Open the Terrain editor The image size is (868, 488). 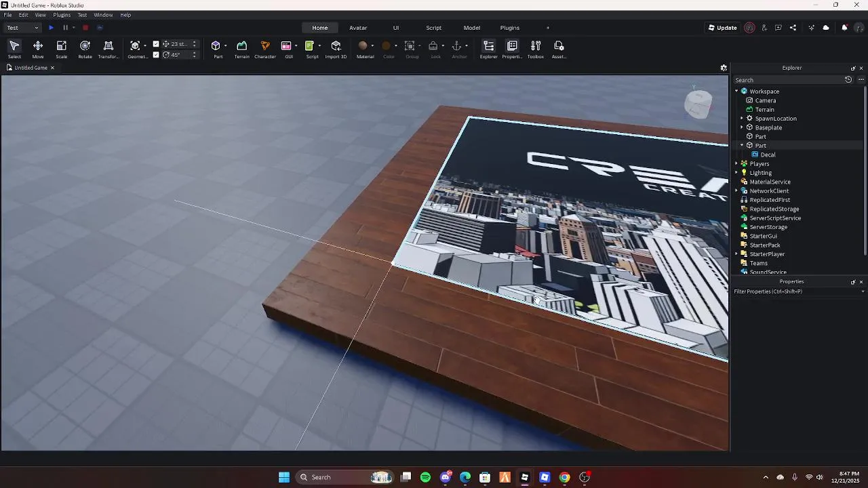[x=241, y=49]
